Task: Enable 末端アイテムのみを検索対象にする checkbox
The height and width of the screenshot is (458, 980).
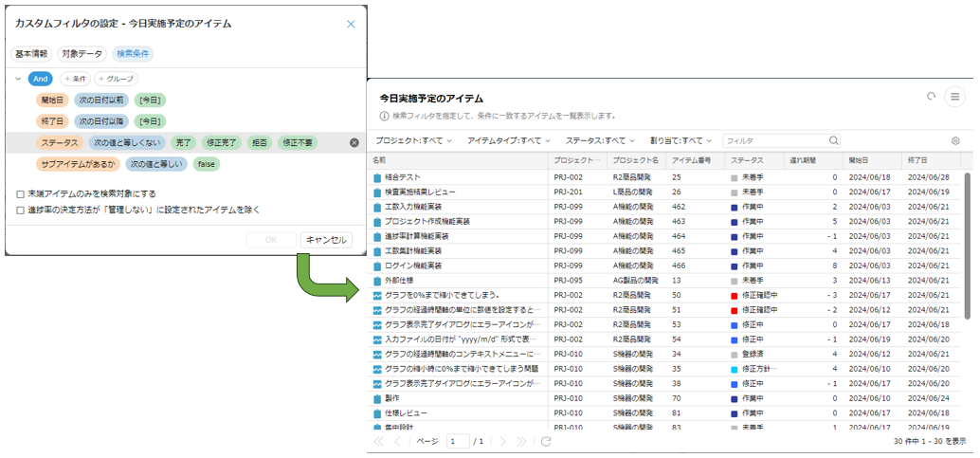Action: (x=21, y=193)
